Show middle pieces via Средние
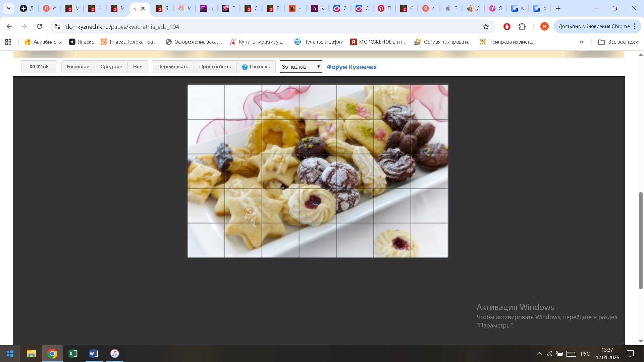Image resolution: width=644 pixels, height=362 pixels. click(111, 67)
